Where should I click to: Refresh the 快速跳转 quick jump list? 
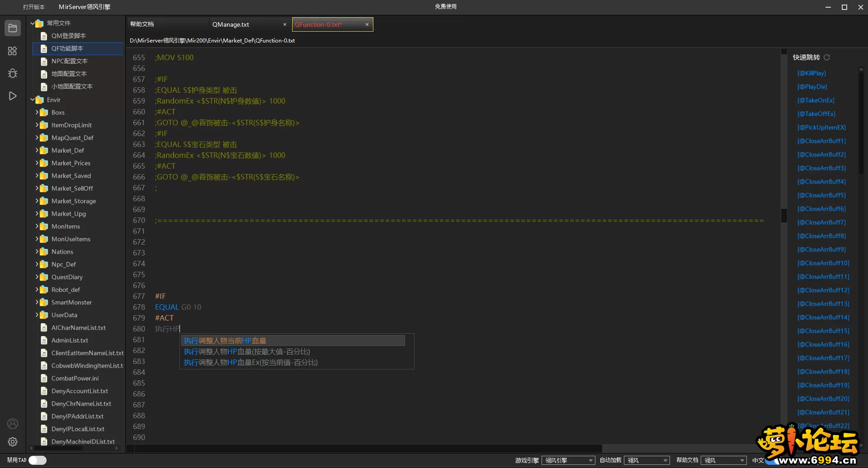[827, 57]
